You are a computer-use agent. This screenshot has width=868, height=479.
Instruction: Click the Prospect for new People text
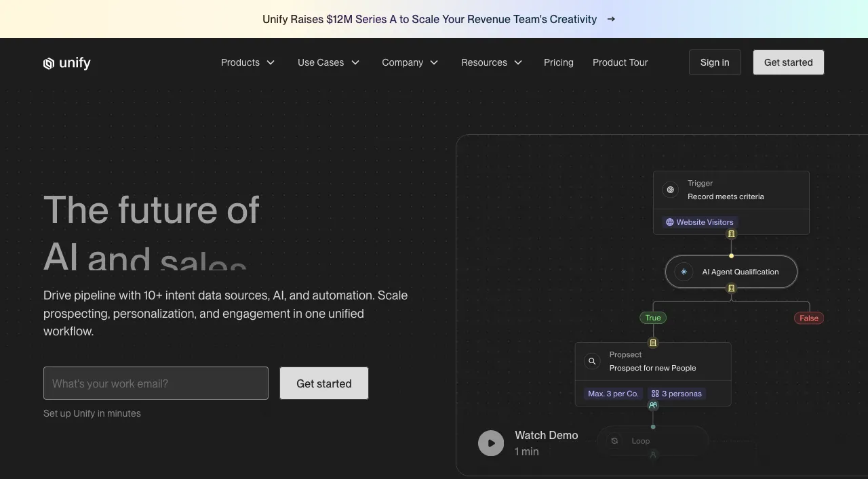(x=652, y=368)
